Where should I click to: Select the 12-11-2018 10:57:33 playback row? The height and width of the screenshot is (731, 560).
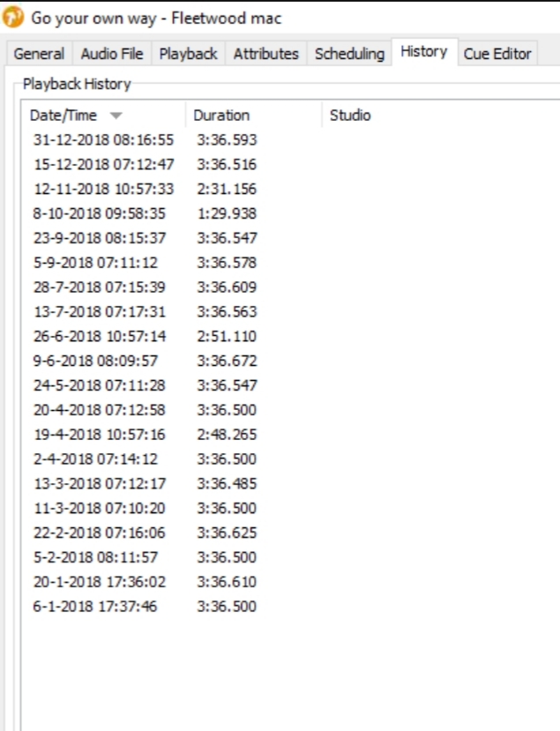coord(103,190)
